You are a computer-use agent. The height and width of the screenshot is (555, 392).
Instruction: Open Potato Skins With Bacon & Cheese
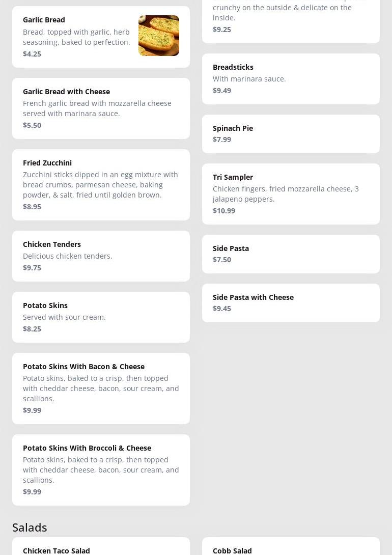tap(83, 367)
